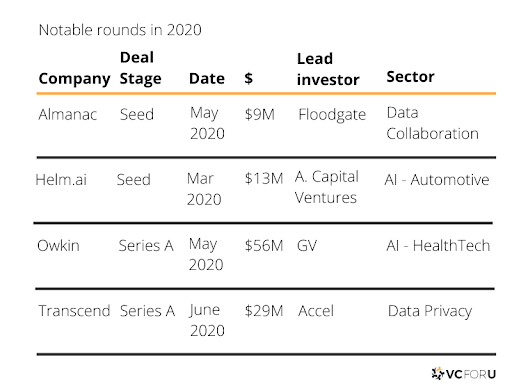Select the Data Privacy sector cell
Screen dimensions: 512x384
tap(430, 312)
